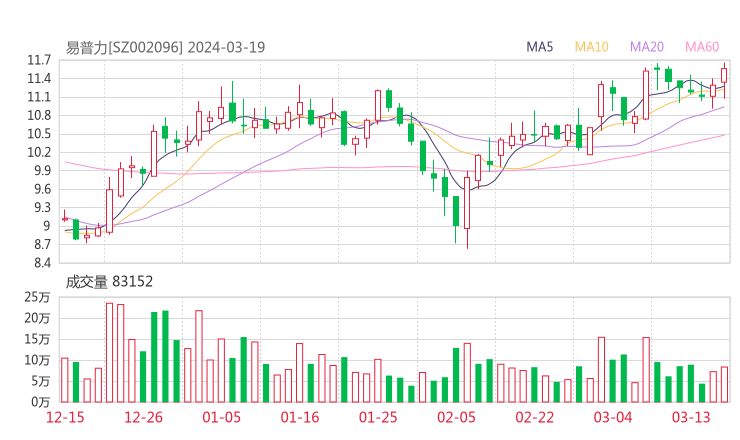The width and height of the screenshot is (740, 440).
Task: Select the 03-04 date axis label
Action: point(613,417)
